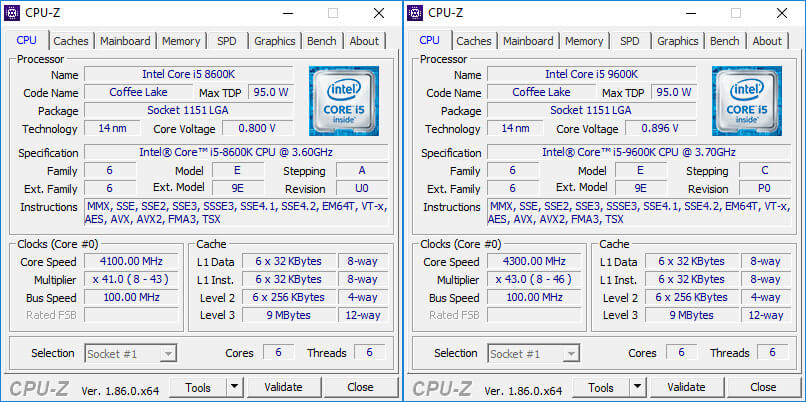Image resolution: width=806 pixels, height=402 pixels.
Task: Click the Intel Core i5 badge in the 9600K window
Action: (746, 101)
